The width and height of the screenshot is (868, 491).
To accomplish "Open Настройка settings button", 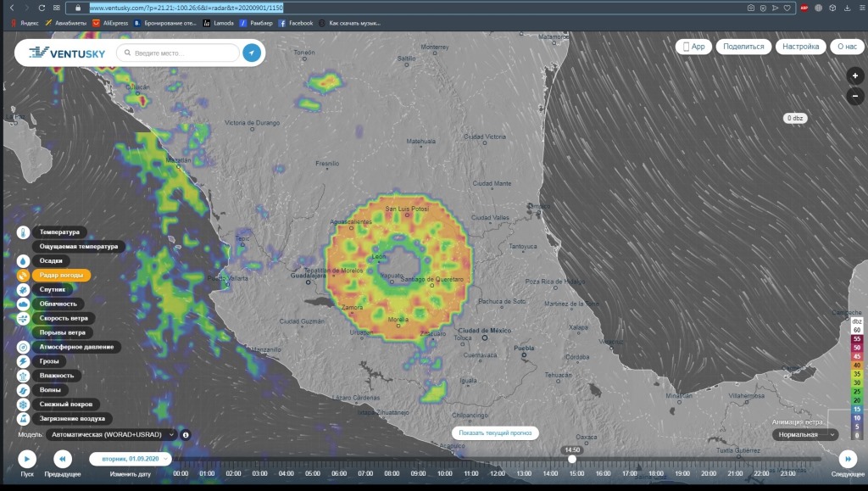I will [800, 47].
